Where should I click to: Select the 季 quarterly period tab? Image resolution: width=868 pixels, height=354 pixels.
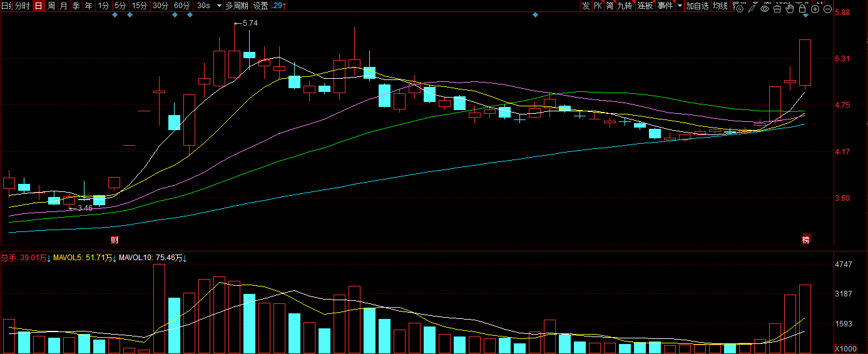(76, 6)
